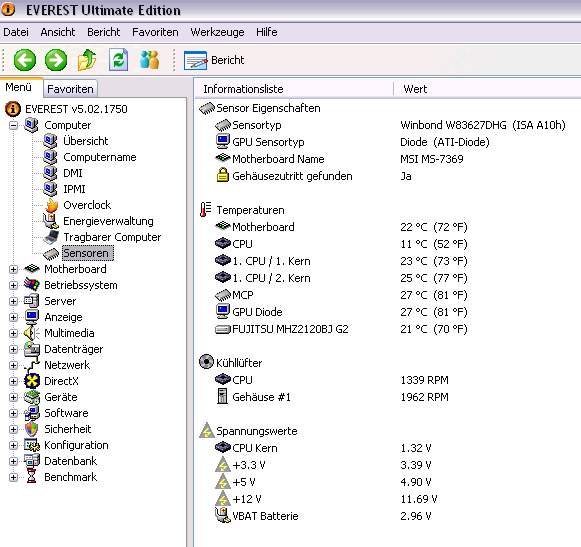Image resolution: width=581 pixels, height=547 pixels.
Task: Click the Bericht report toolbar button
Action: pos(214,60)
